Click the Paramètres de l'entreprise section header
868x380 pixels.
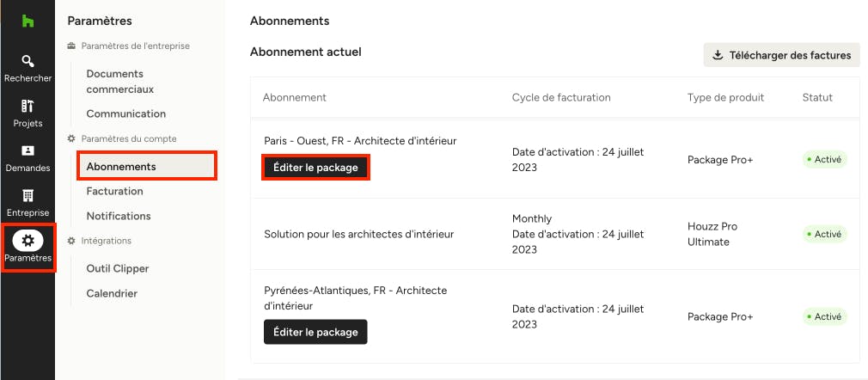[x=135, y=46]
